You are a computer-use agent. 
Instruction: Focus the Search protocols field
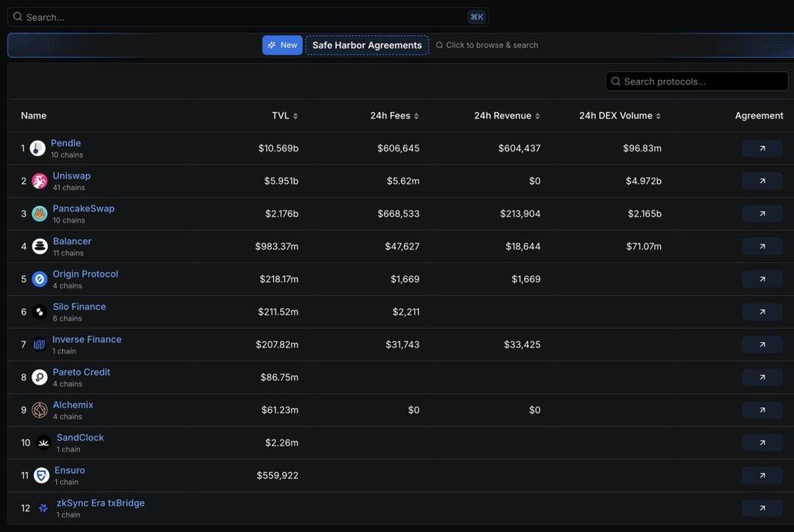pyautogui.click(x=696, y=81)
